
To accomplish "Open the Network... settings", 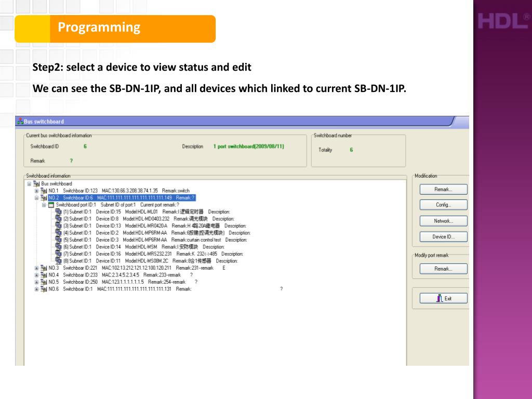I will 444,221.
